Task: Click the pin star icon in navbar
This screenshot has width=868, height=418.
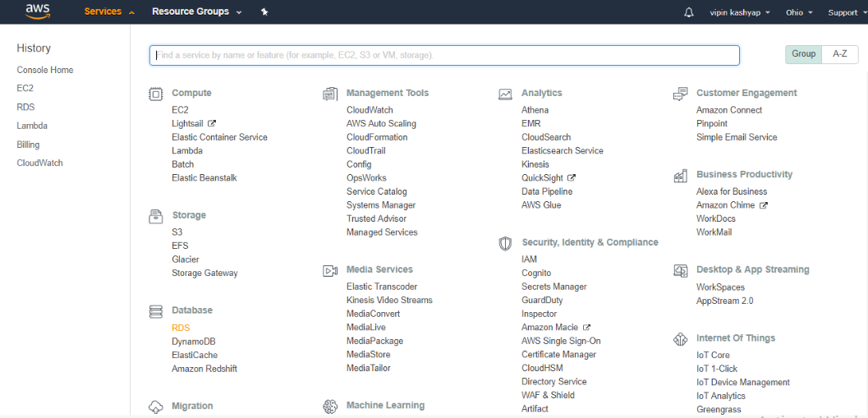Action: click(x=264, y=12)
